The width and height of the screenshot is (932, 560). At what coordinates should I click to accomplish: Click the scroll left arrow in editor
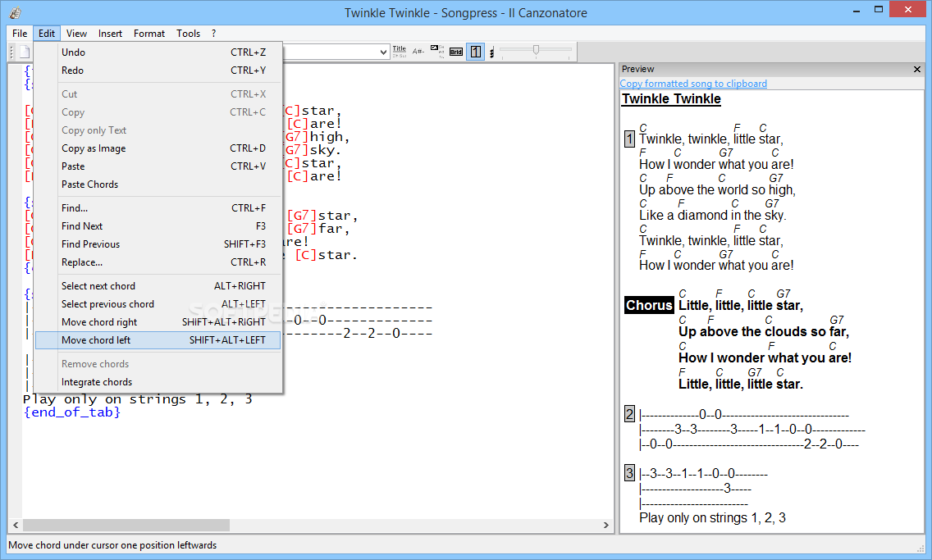(16, 525)
